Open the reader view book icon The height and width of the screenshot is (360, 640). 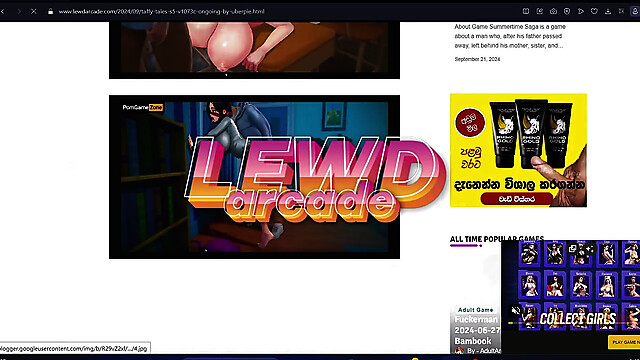pos(526,11)
